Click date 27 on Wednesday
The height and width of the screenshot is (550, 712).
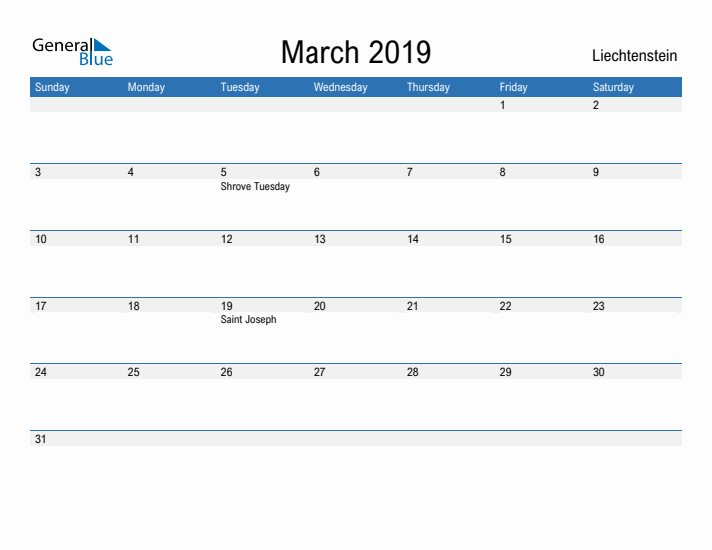(320, 372)
